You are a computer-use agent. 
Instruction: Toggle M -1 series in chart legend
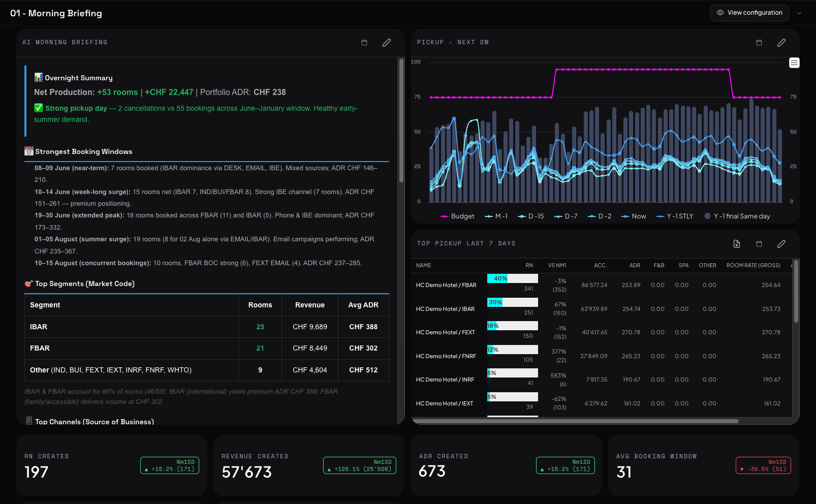(x=496, y=216)
